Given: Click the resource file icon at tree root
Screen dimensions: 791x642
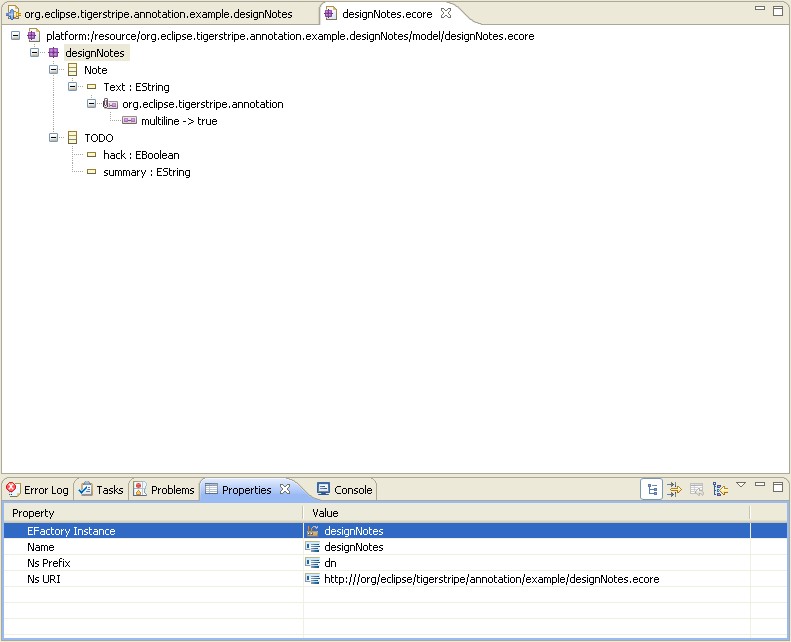Looking at the screenshot, I should tap(33, 36).
